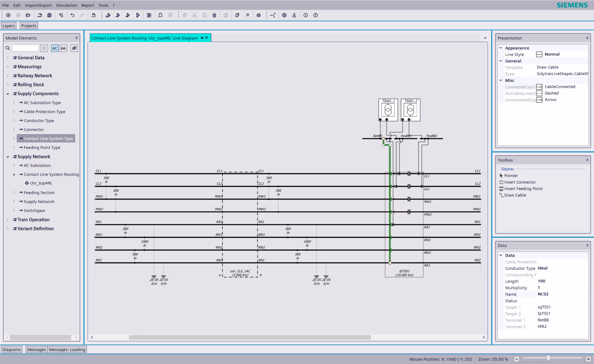Image resolution: width=594 pixels, height=364 pixels.
Task: Click the Projects button
Action: (x=29, y=25)
